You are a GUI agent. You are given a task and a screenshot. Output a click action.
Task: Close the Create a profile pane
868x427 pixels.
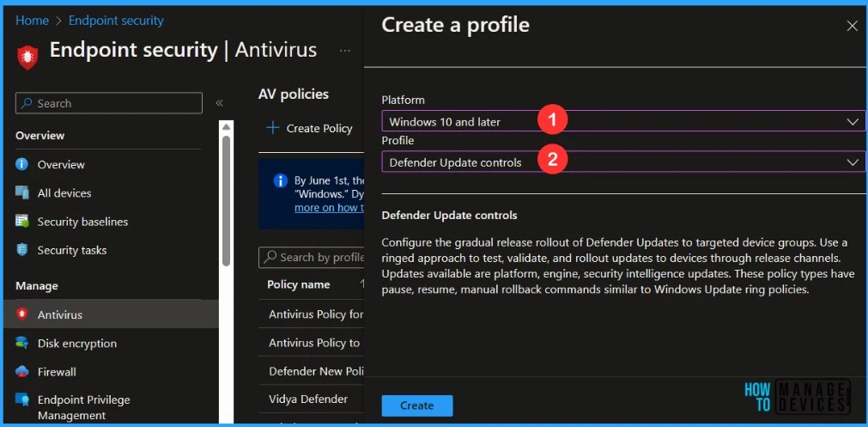coord(852,26)
